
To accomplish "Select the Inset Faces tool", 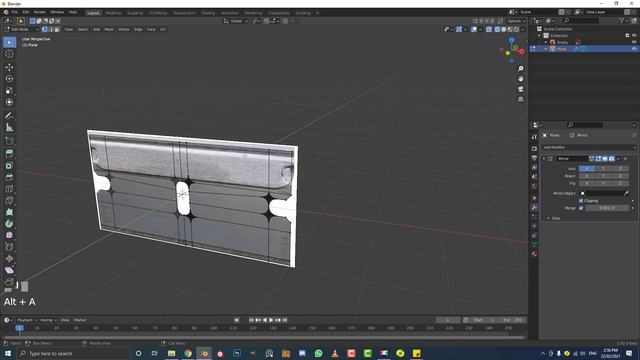I will pyautogui.click(x=9, y=165).
